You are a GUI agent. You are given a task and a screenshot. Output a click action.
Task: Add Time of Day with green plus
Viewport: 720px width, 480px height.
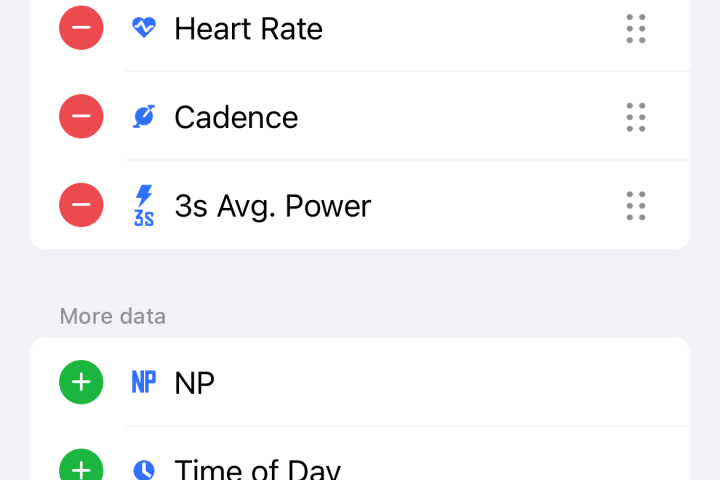click(x=81, y=469)
